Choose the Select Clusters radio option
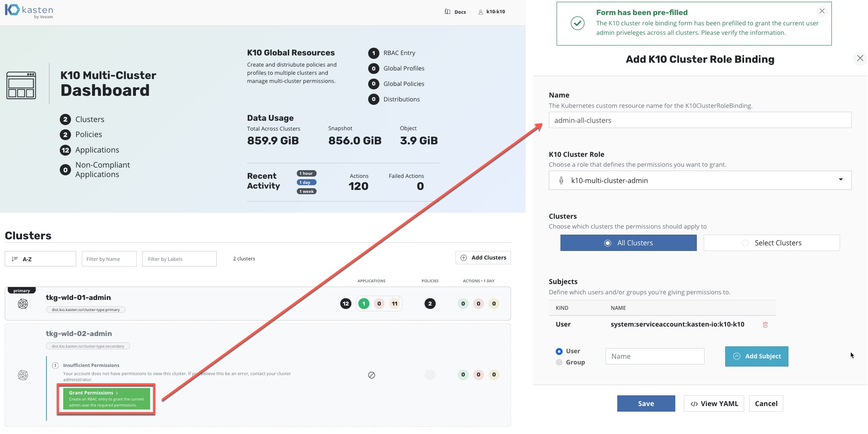Image resolution: width=868 pixels, height=434 pixels. tap(772, 243)
